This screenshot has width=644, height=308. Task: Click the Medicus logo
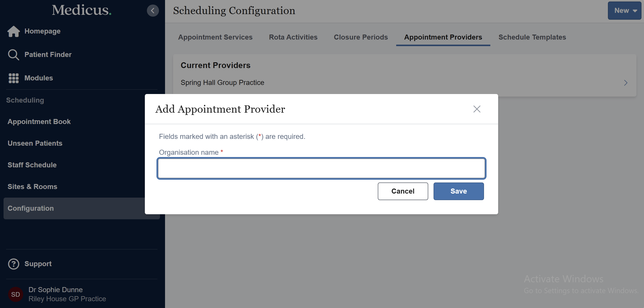[x=81, y=10]
